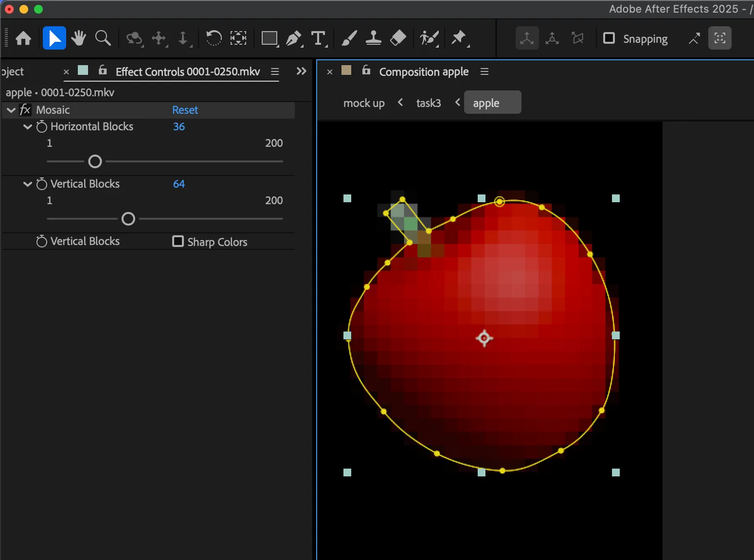Switch to the task3 composition breadcrumb
The height and width of the screenshot is (560, 754).
429,103
